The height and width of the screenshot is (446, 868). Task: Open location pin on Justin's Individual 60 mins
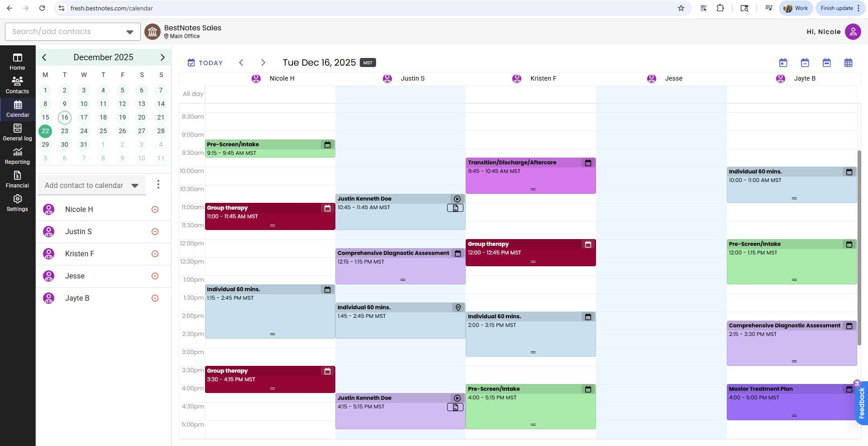coord(458,307)
